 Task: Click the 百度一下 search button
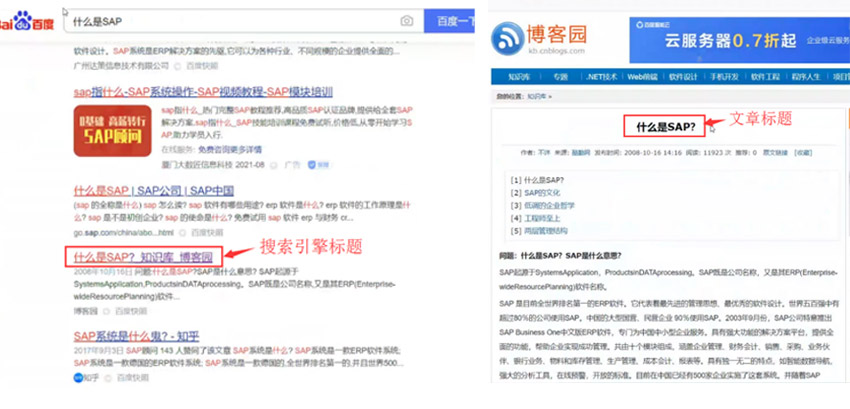click(x=449, y=21)
